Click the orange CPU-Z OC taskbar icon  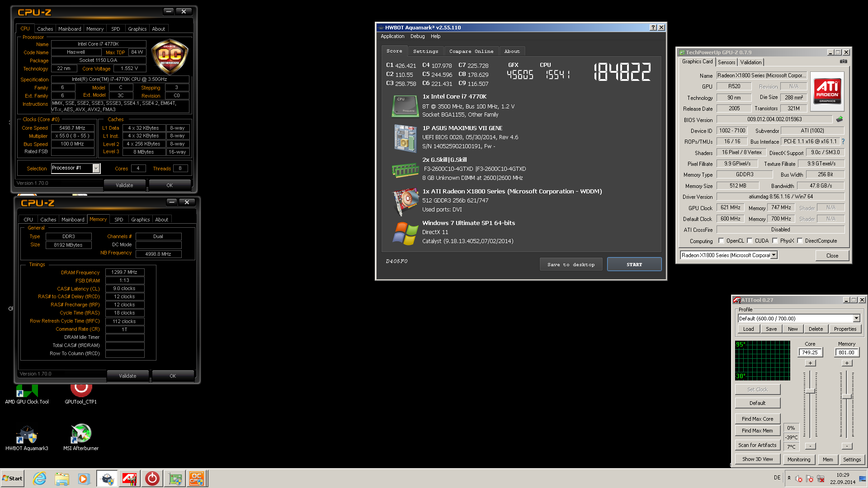[197, 479]
